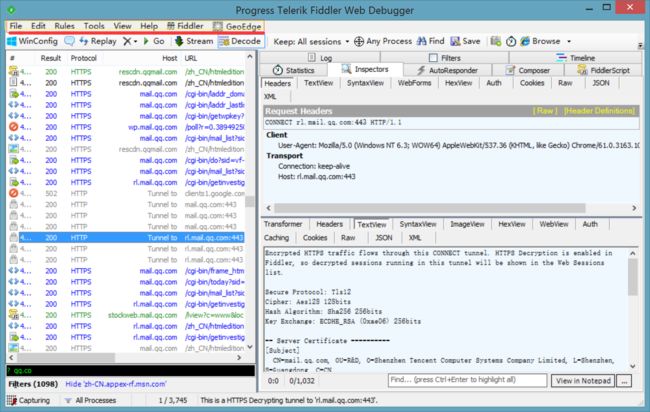Click the GeoEdge menu item

click(237, 27)
